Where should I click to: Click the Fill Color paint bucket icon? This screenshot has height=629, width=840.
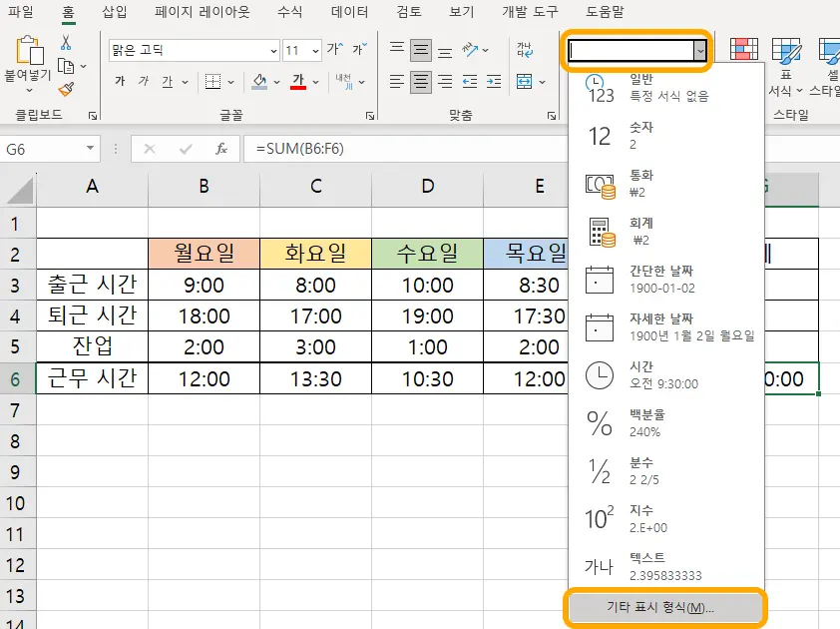pyautogui.click(x=259, y=81)
